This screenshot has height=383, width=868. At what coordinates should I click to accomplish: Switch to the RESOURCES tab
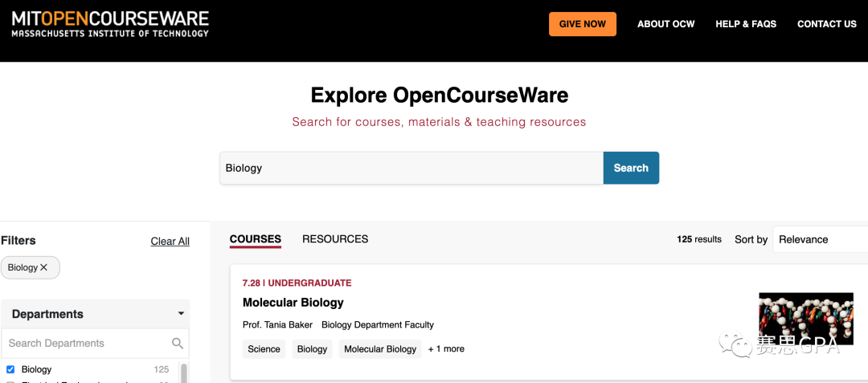pyautogui.click(x=335, y=239)
